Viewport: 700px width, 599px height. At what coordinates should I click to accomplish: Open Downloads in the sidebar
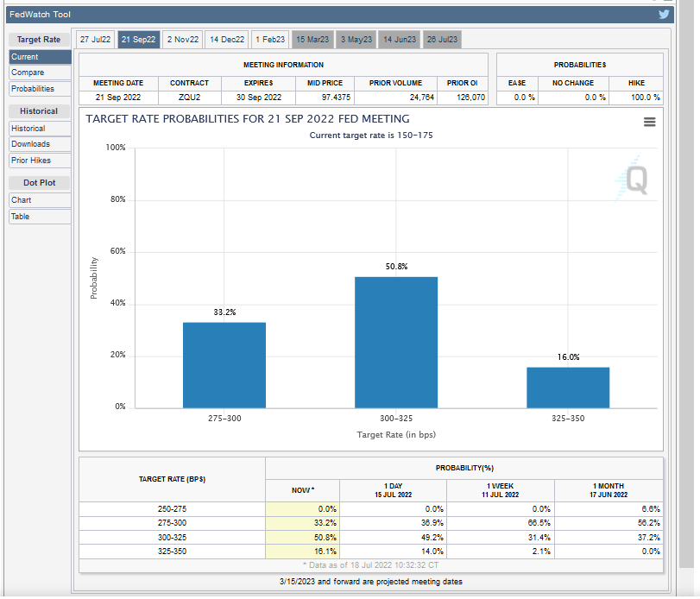40,144
